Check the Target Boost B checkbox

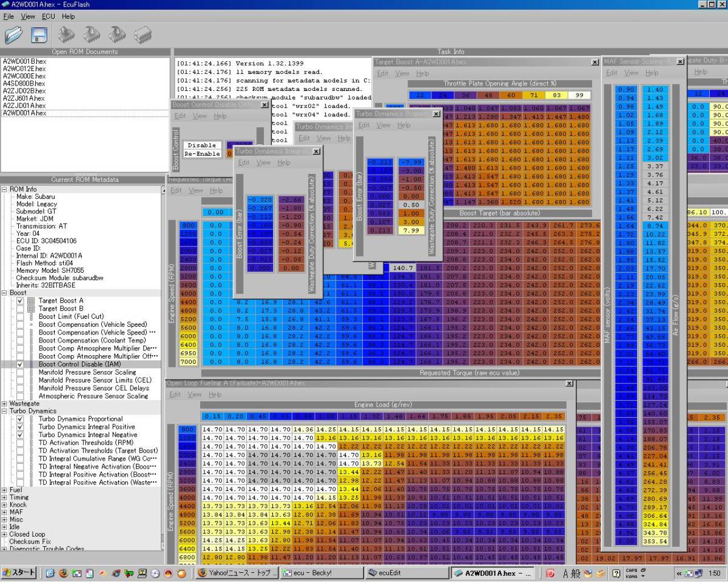20,309
